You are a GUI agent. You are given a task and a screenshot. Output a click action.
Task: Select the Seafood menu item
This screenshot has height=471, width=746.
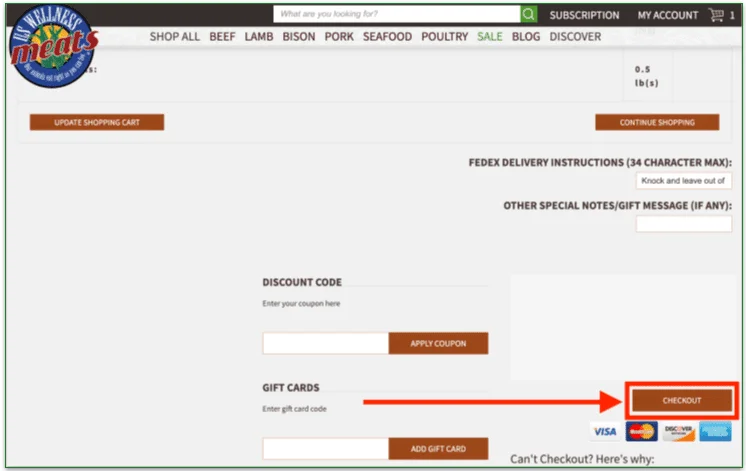387,37
